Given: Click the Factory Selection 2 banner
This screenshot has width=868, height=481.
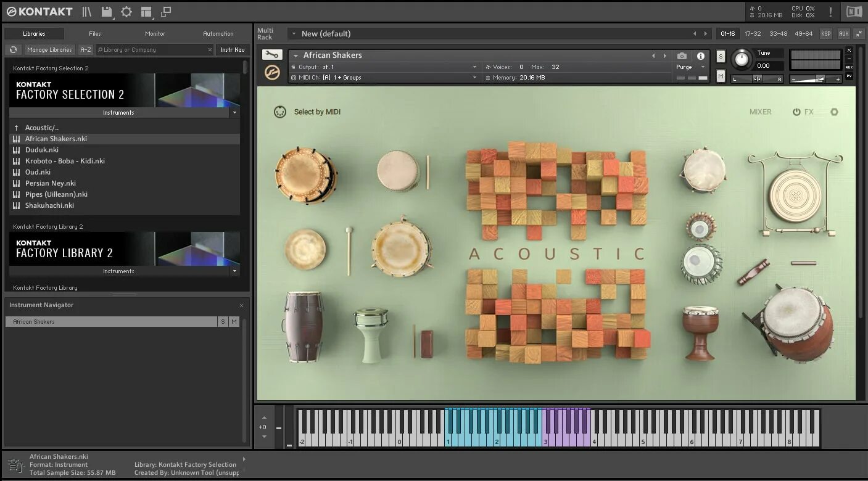Looking at the screenshot, I should 125,90.
